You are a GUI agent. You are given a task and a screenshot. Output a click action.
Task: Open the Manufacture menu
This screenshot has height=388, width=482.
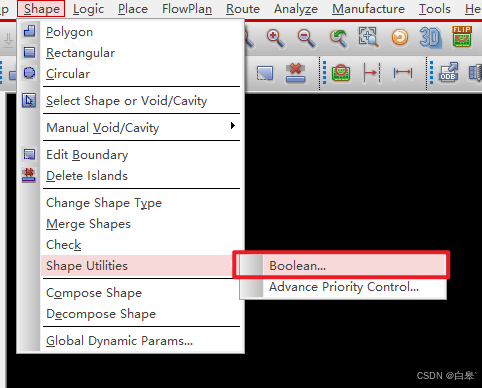368,9
